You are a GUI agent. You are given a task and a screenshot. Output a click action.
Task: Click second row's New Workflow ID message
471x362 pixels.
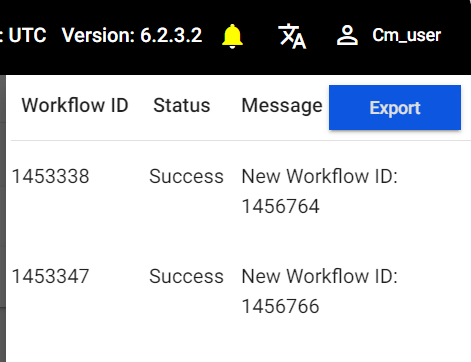319,291
